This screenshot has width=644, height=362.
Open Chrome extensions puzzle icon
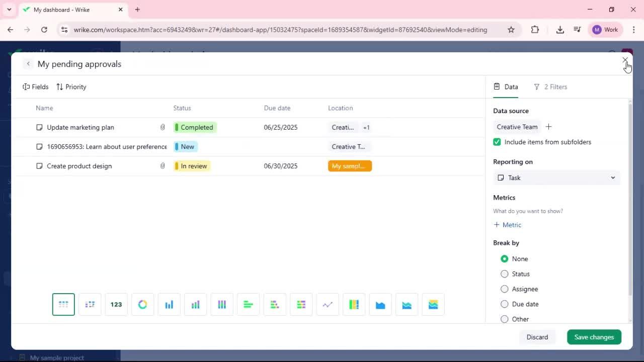coord(535,30)
